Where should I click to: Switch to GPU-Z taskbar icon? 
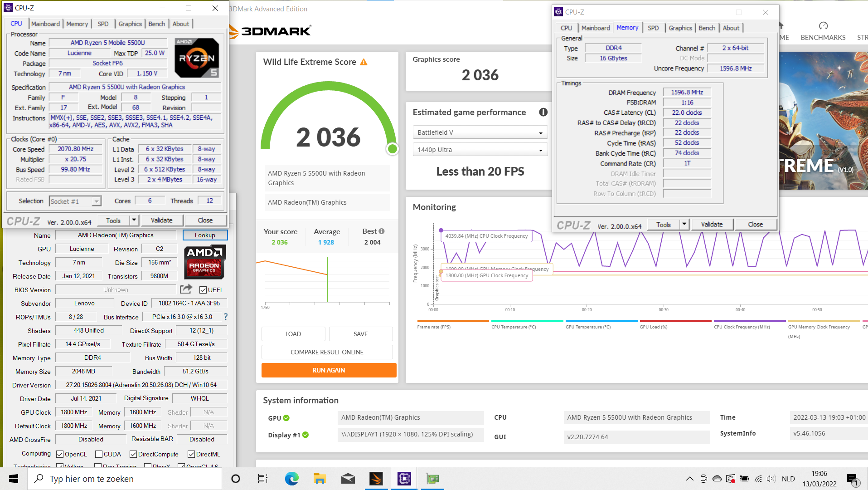[x=433, y=479]
